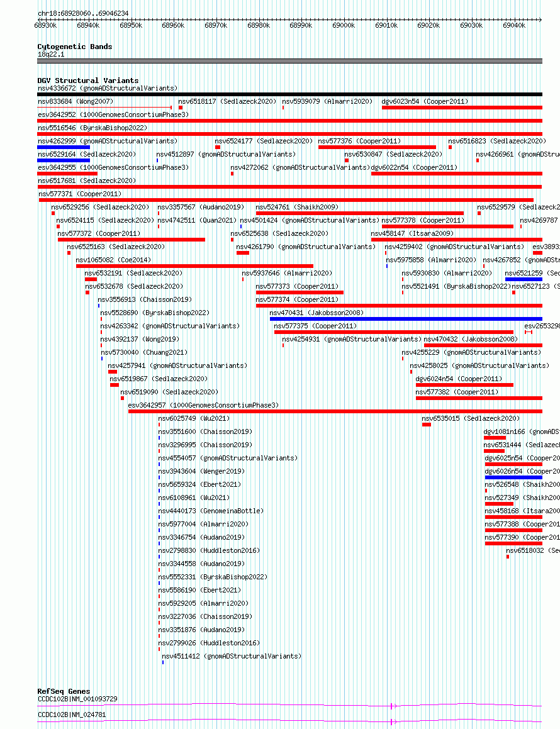Image resolution: width=560 pixels, height=729 pixels.
Task: Open nsv3357567 (Audano2019) variant
Action: point(201,207)
